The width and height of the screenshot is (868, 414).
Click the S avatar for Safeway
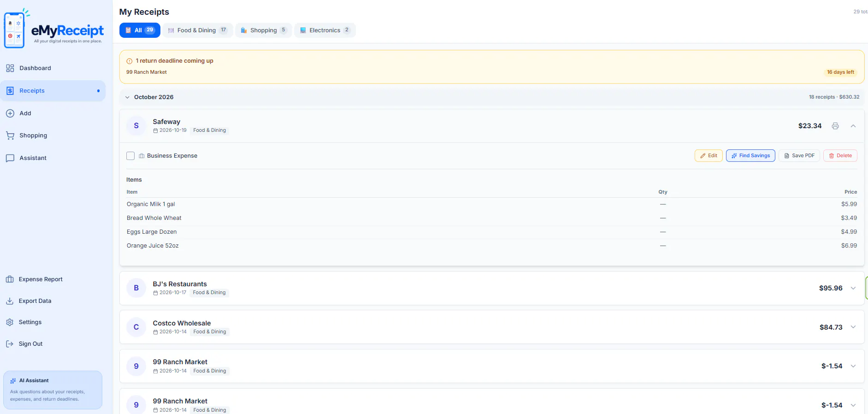(x=136, y=126)
